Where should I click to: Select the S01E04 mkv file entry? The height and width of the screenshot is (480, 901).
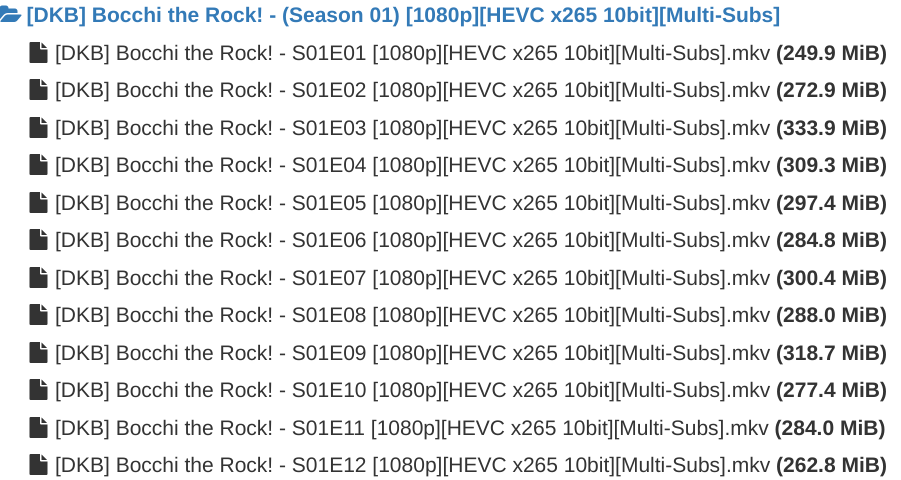point(412,165)
